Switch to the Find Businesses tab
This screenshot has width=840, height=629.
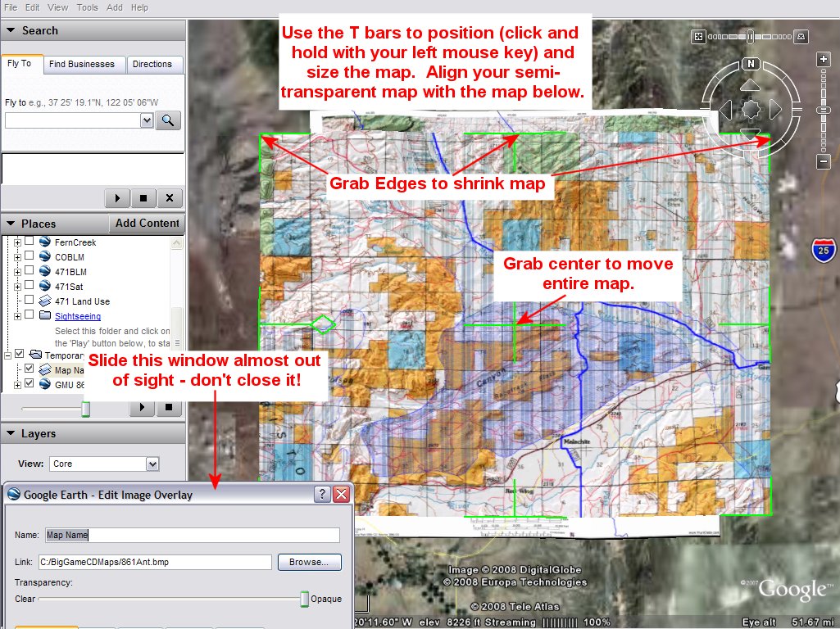coord(82,64)
